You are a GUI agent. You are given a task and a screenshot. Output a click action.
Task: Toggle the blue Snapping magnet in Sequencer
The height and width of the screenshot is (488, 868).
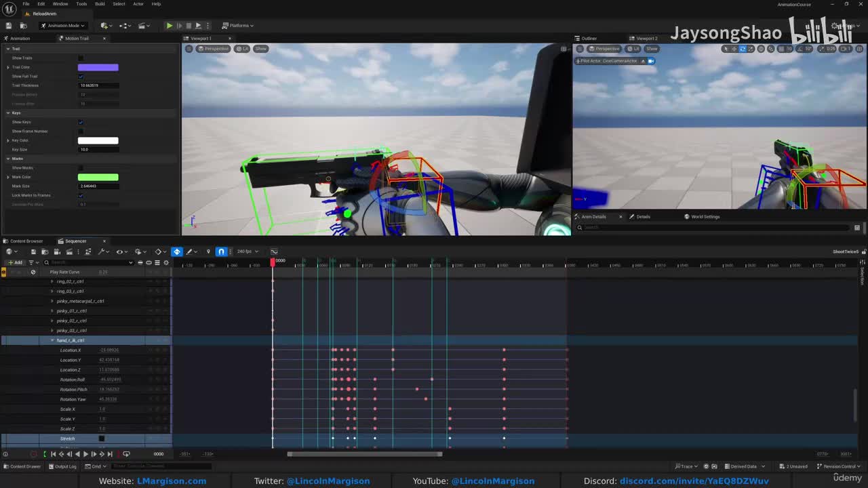coord(221,252)
